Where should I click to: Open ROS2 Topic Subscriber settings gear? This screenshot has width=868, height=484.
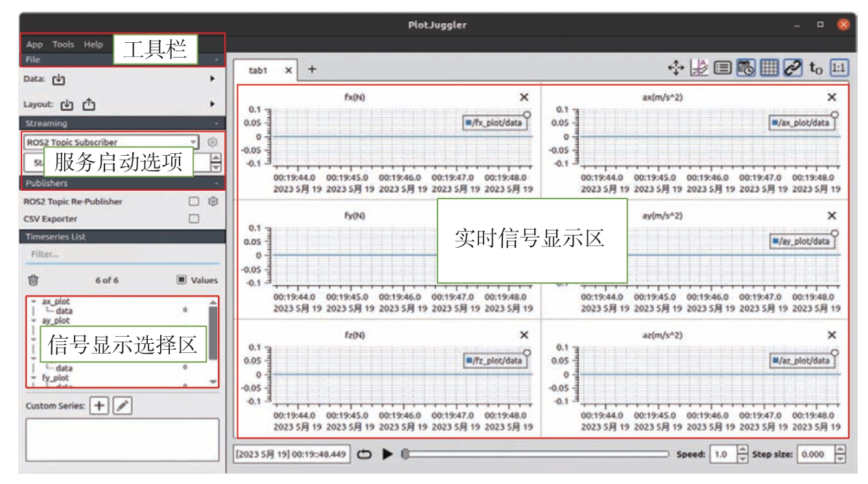(x=212, y=141)
